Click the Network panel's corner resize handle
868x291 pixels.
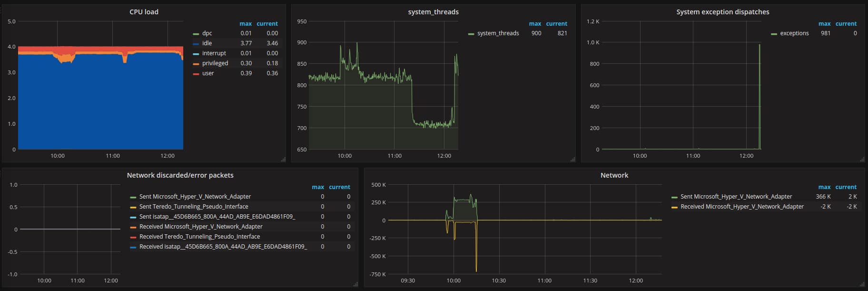pos(862,284)
